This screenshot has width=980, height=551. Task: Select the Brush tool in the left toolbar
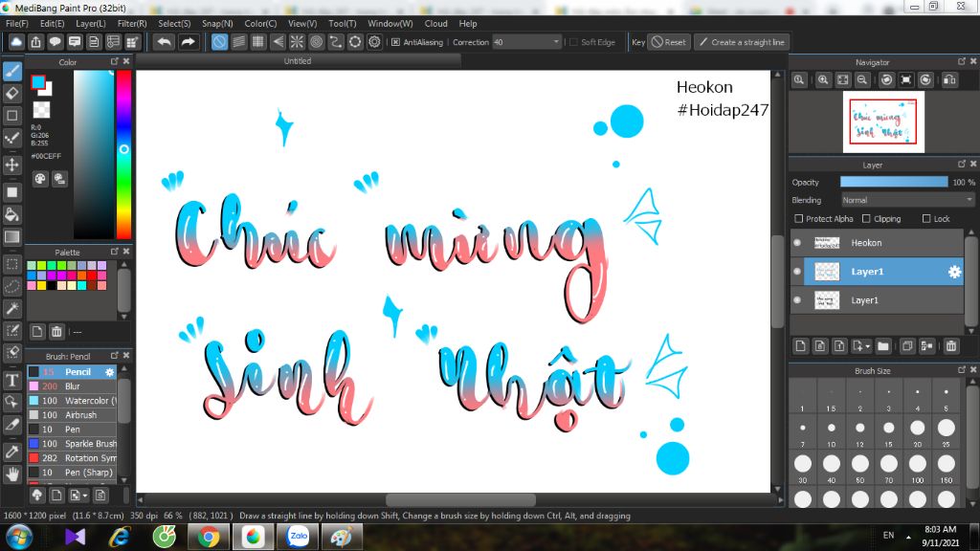click(x=12, y=71)
